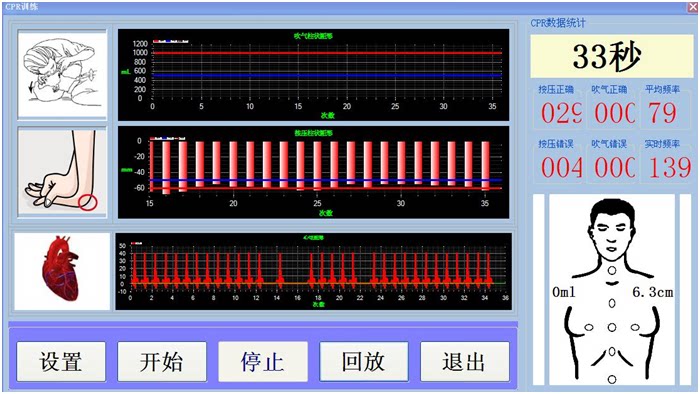
Task: Click the hand compression position illustration
Action: coord(62,172)
